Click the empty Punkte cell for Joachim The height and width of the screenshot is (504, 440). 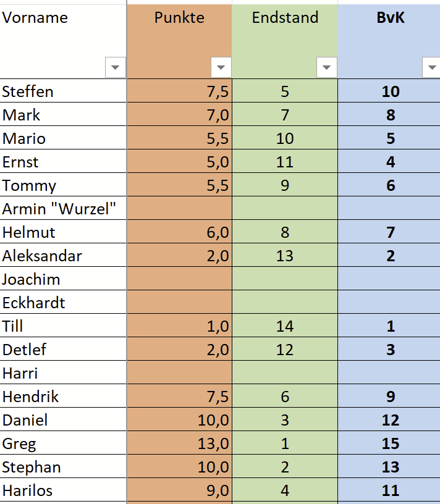(179, 280)
